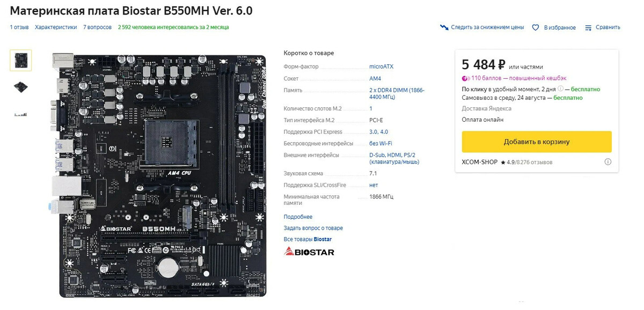Click the main motherboard product image
The width and height of the screenshot is (644, 310).
(x=159, y=174)
